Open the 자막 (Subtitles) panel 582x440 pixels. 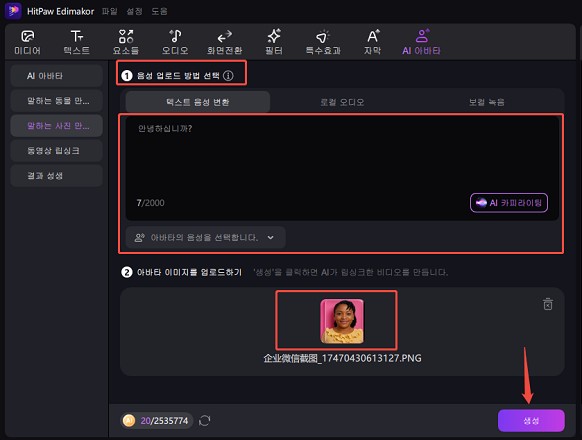[x=372, y=42]
